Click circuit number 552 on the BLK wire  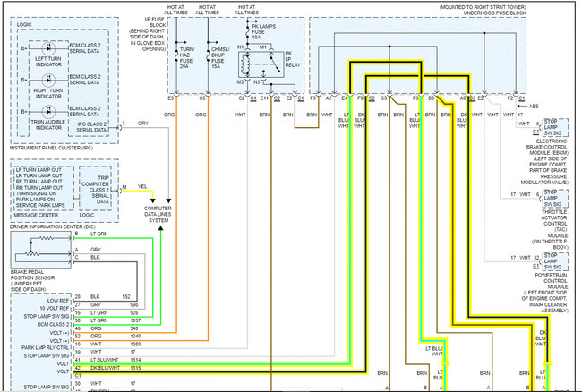pyautogui.click(x=126, y=297)
